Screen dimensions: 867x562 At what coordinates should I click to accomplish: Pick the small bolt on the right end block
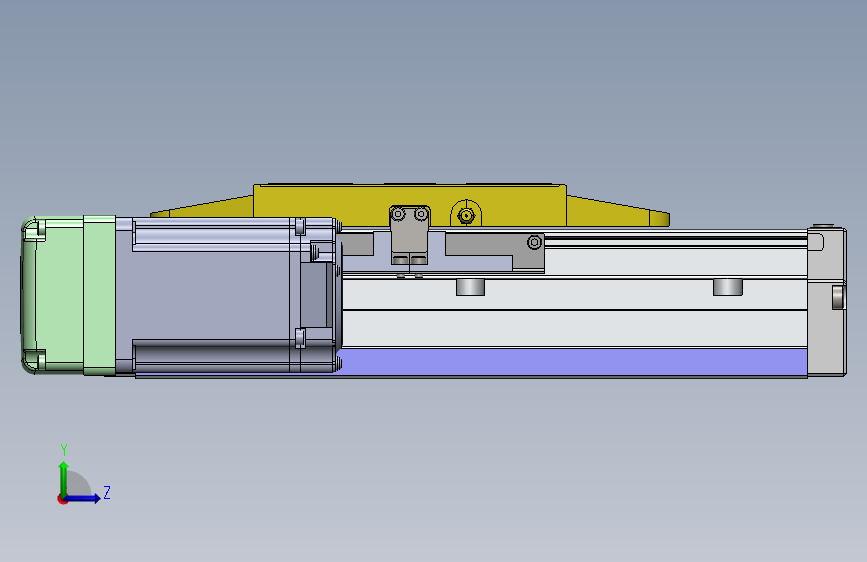pyautogui.click(x=839, y=297)
